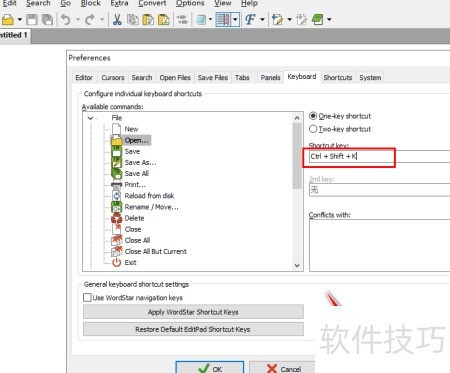This screenshot has height=373, width=450.
Task: Open the Redo history dropdown arrow
Action: click(x=102, y=20)
